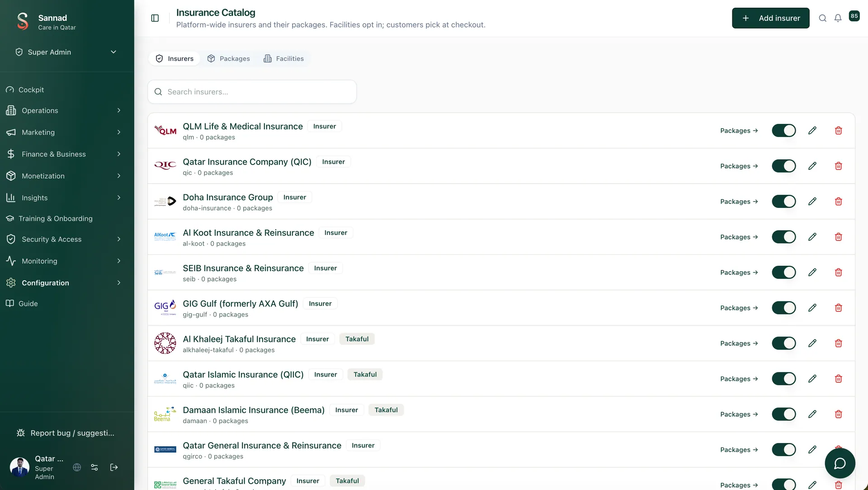868x490 pixels.
Task: Toggle Damaan Islamic Insurance (Beema) switch
Action: (784, 415)
